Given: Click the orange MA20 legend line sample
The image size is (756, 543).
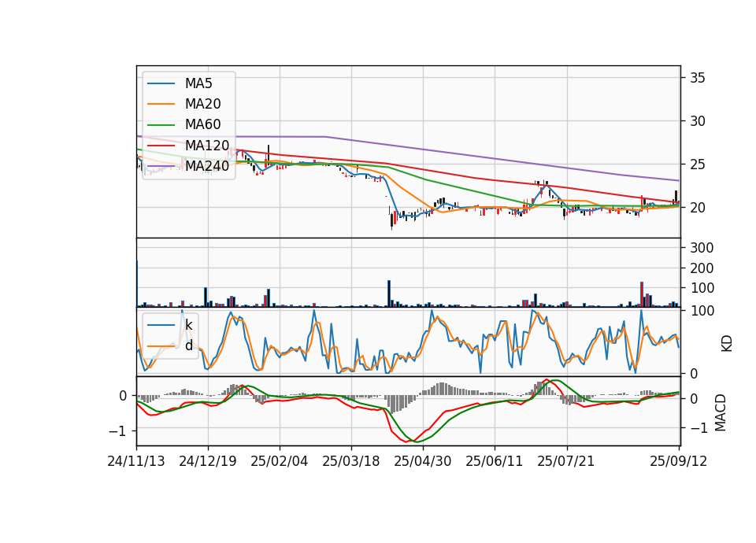Looking at the screenshot, I should point(161,105).
